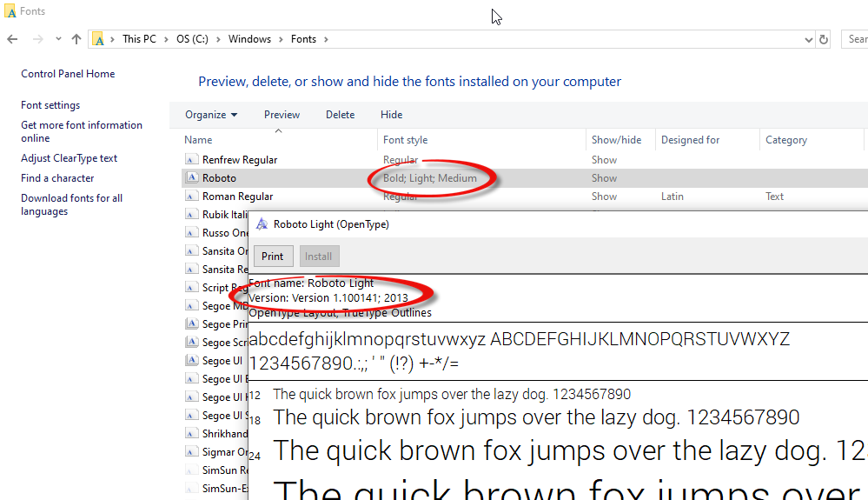This screenshot has width=868, height=500.
Task: Click Print in the Roboto Light window
Action: (x=273, y=257)
